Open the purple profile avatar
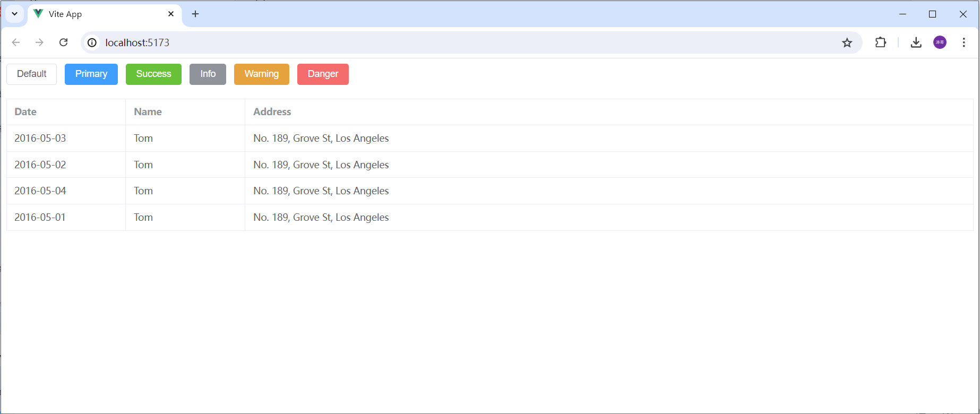 click(x=940, y=42)
